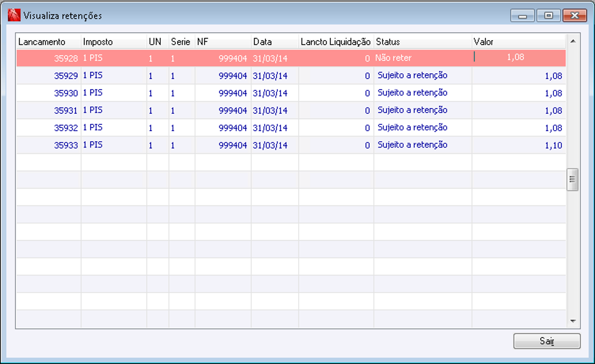Sort by Lancamento column header
This screenshot has height=364, width=595.
(49, 42)
